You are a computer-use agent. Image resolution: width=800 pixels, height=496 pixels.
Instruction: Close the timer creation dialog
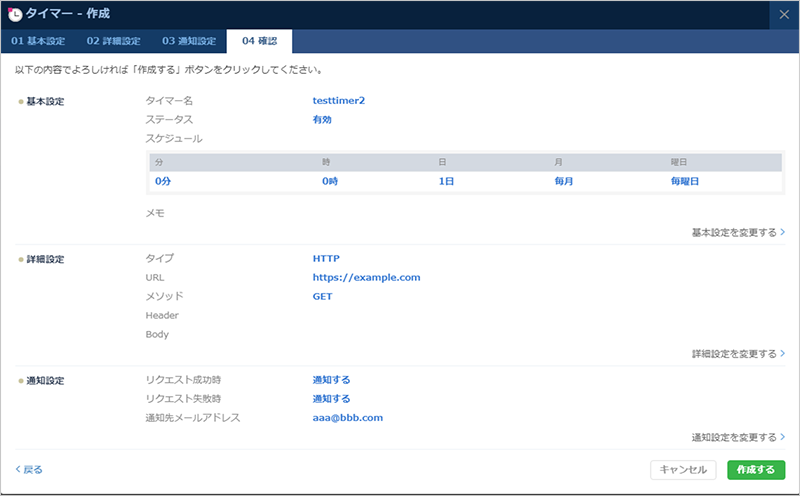pyautogui.click(x=783, y=14)
